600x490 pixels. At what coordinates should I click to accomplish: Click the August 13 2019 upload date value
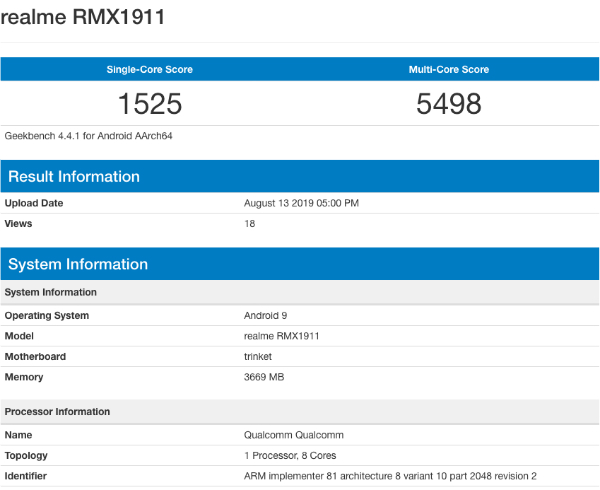(302, 203)
